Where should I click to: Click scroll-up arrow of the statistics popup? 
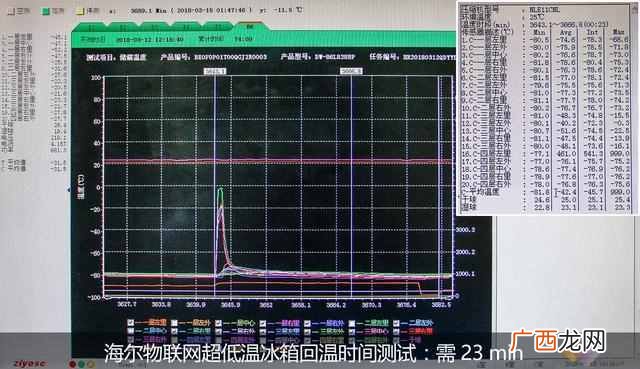click(x=636, y=10)
